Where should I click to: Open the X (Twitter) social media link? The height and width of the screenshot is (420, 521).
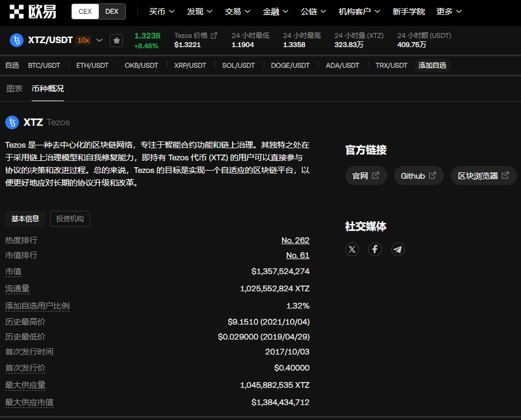point(352,249)
